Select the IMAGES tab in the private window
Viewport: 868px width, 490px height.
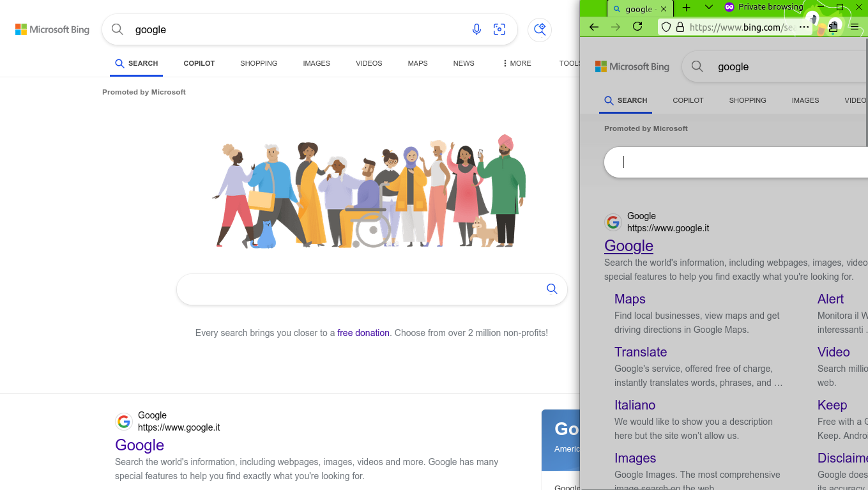805,100
